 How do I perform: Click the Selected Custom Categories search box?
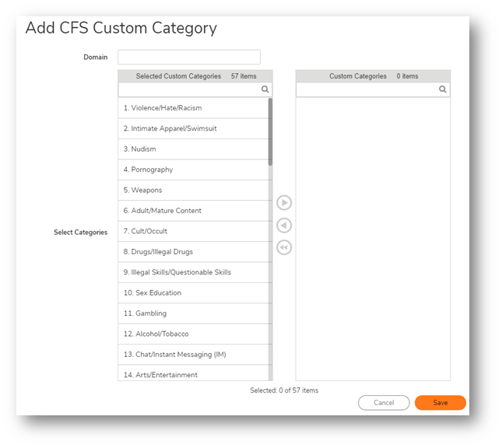tap(195, 89)
